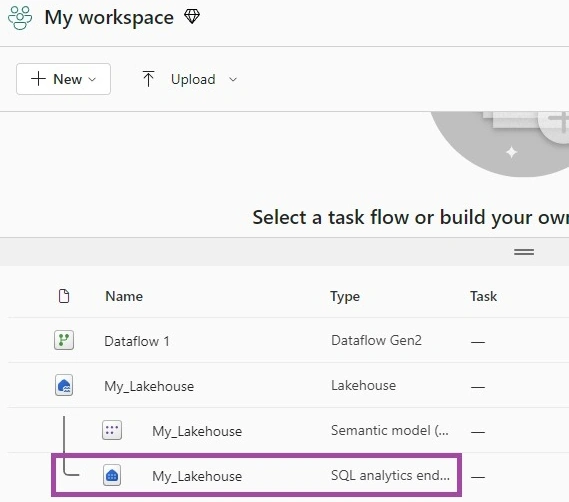Sort items by Type column header
Viewport: 569px width, 502px height.
345,297
